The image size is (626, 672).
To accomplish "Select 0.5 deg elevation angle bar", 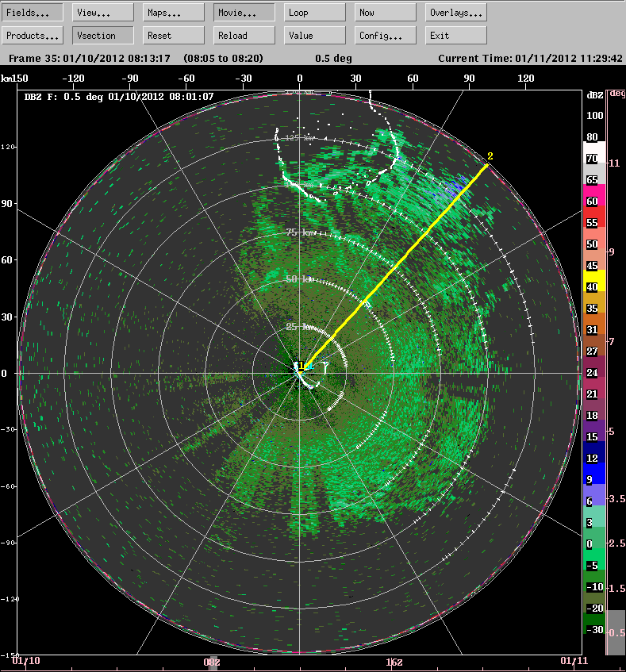I will click(616, 632).
